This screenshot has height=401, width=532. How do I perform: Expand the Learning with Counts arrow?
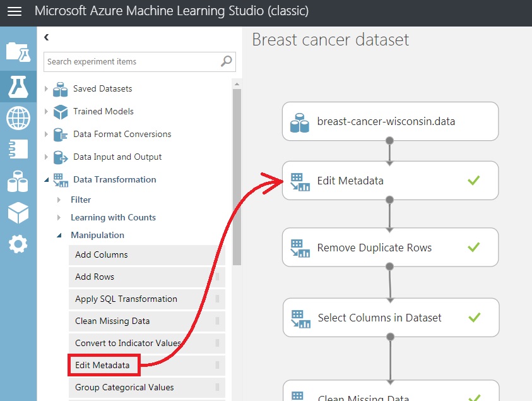[59, 217]
